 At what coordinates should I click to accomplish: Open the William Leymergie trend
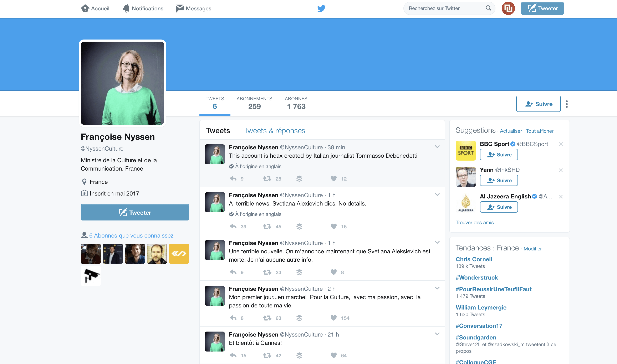coord(481,308)
